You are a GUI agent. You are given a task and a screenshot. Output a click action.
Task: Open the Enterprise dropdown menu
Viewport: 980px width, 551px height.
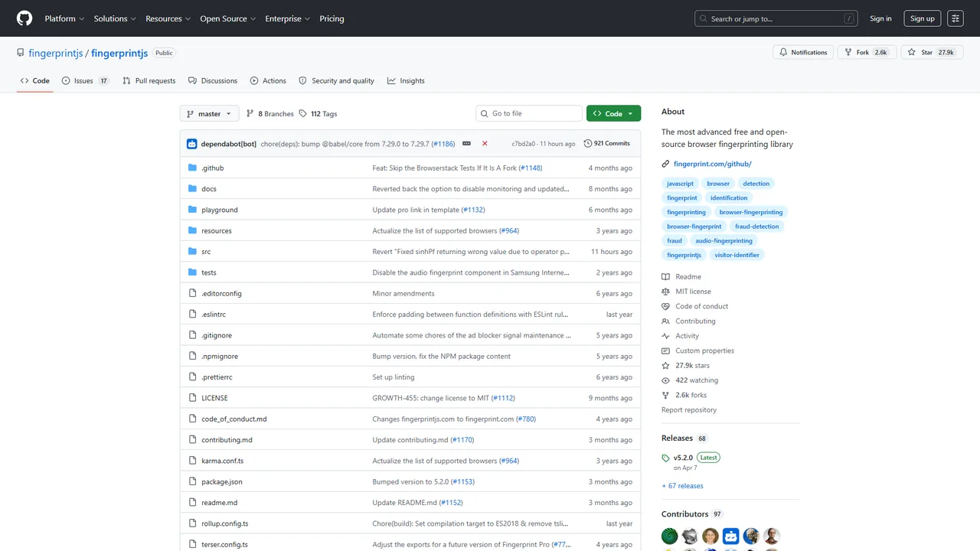[287, 18]
